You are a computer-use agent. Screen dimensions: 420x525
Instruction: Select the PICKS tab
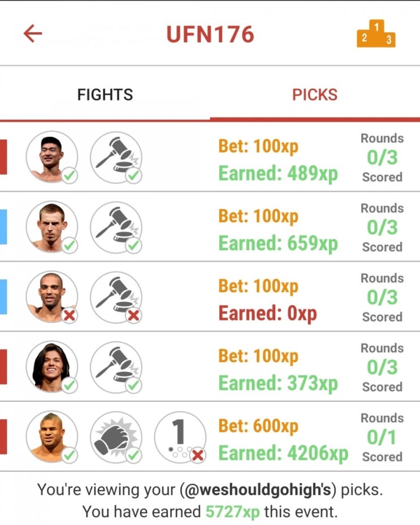315,94
